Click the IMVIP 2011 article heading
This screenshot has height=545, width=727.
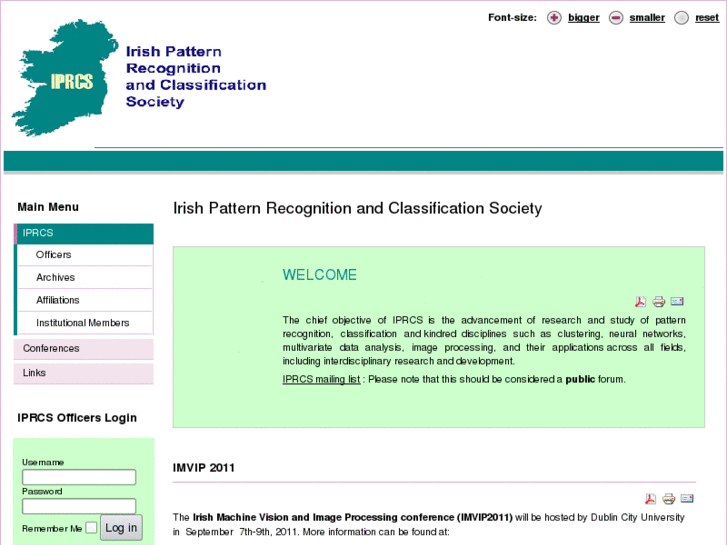pyautogui.click(x=204, y=468)
